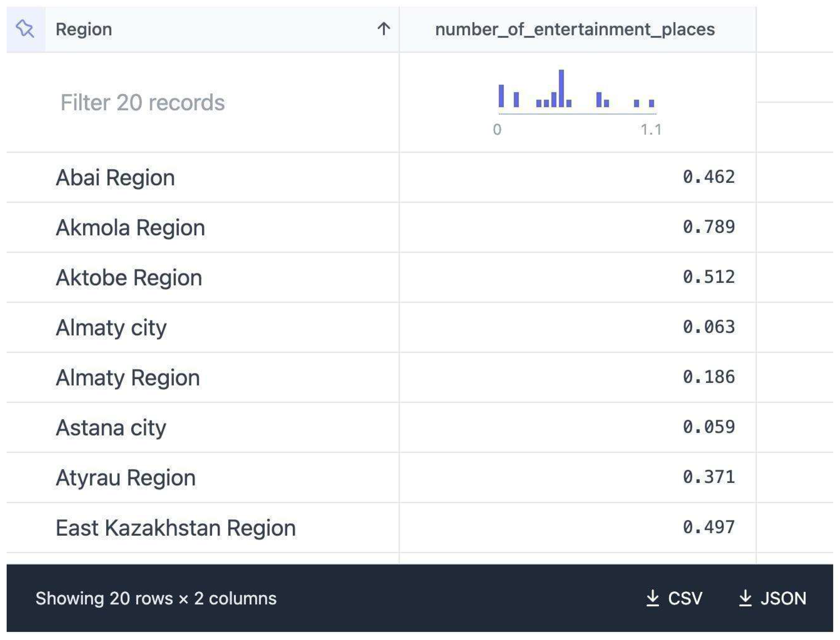Click the leftmost histogram bar

(x=501, y=96)
